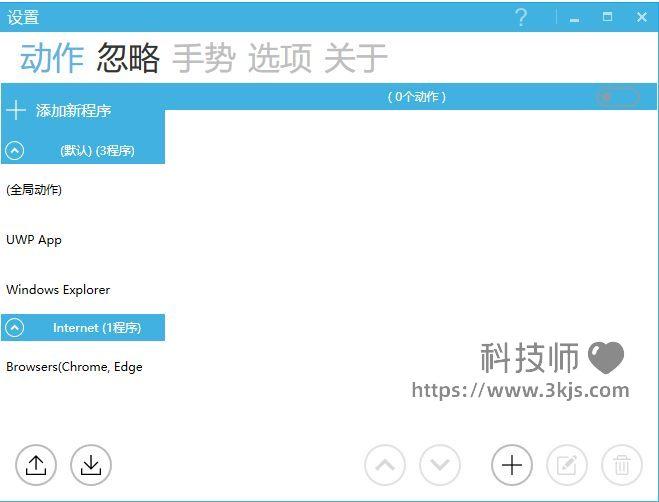The width and height of the screenshot is (659, 502).
Task: Close the 设置 window
Action: [x=641, y=17]
